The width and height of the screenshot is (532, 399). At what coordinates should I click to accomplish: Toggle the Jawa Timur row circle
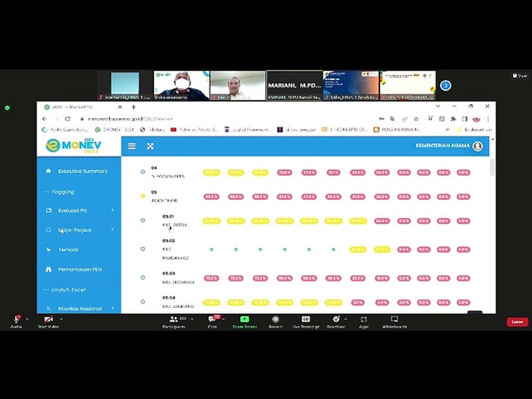[143, 196]
